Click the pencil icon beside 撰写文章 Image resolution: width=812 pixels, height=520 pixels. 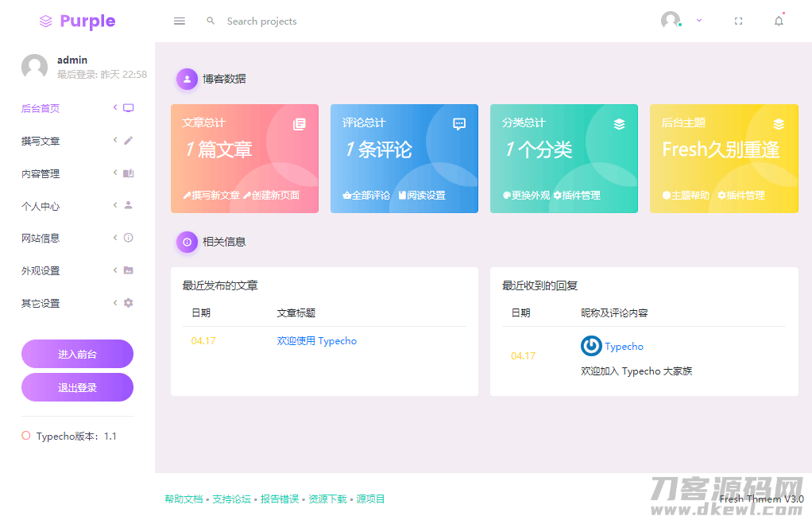click(130, 141)
